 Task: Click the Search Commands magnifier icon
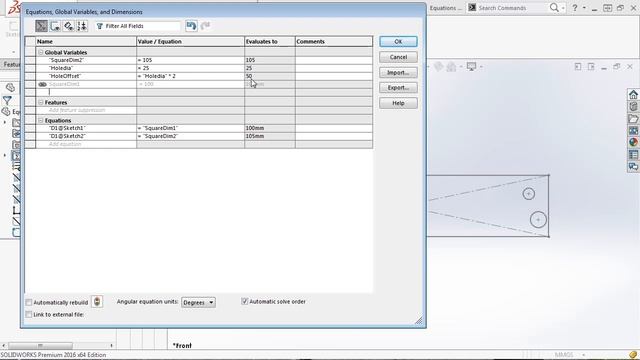(x=554, y=7)
